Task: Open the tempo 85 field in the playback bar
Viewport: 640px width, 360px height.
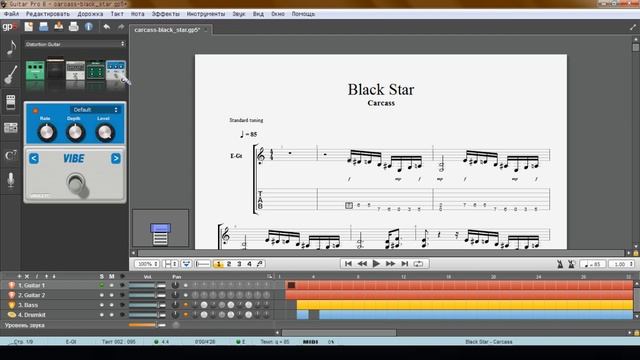Action: [x=593, y=264]
